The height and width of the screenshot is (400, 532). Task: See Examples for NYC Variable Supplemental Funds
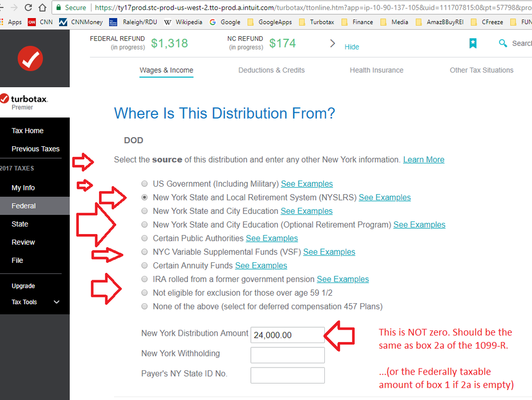click(329, 252)
